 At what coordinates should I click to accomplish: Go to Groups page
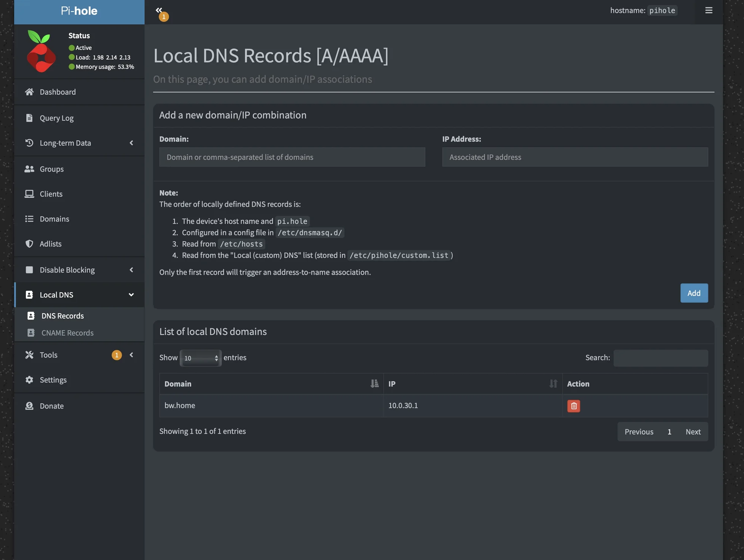[x=79, y=169]
